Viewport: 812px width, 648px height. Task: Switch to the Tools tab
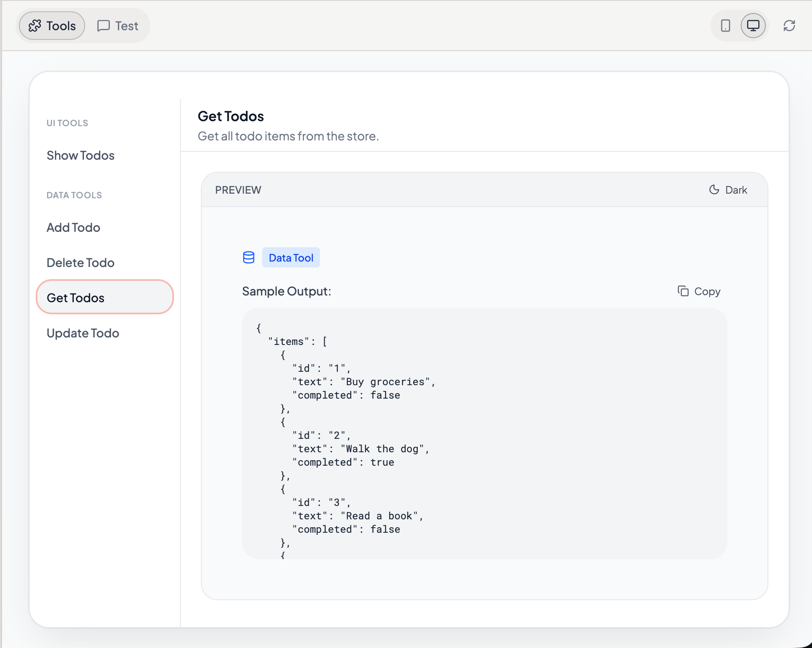tap(52, 26)
